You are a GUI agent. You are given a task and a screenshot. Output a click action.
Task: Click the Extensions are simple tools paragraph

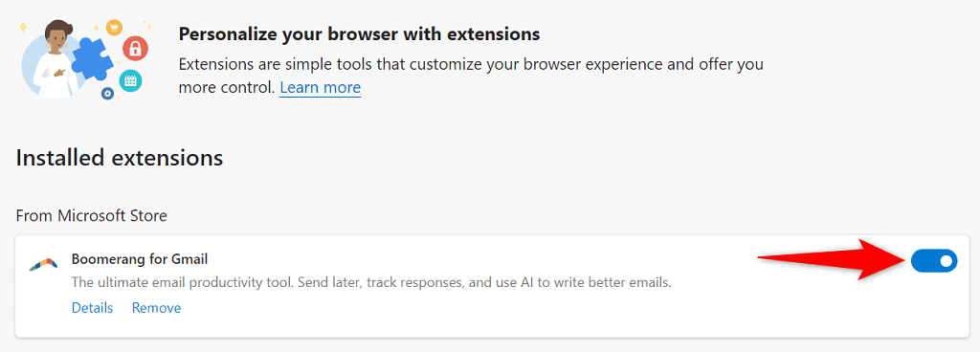coord(471,77)
